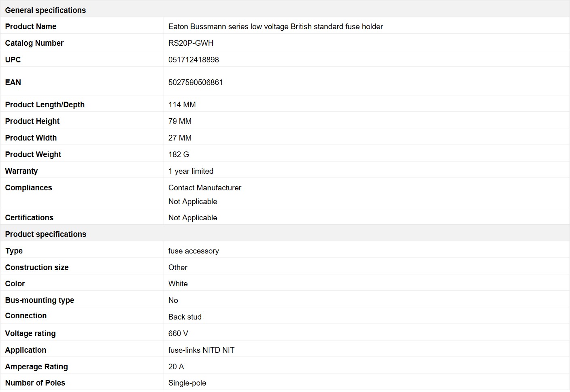
Task: Select the 79 MM height value
Action: [180, 121]
